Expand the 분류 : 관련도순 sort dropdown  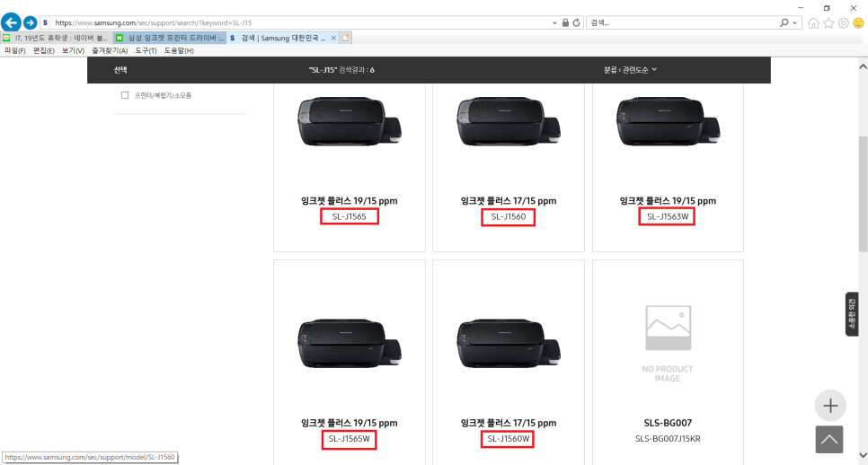(631, 69)
